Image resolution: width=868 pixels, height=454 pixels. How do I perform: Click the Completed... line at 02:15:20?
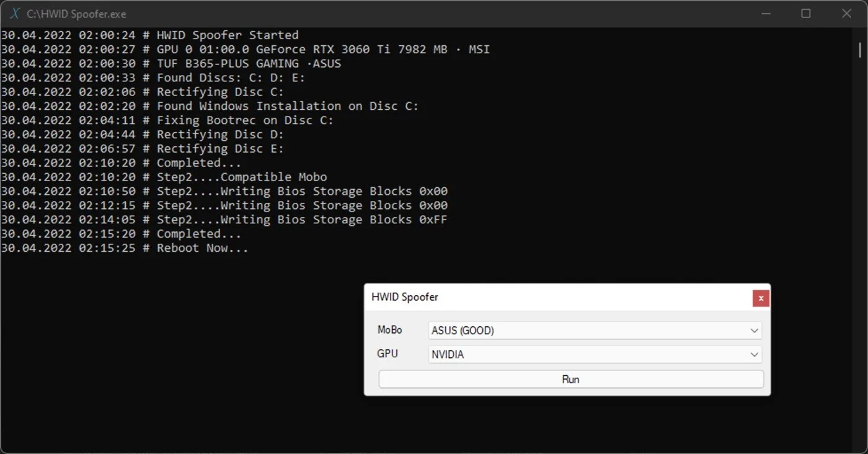point(121,234)
